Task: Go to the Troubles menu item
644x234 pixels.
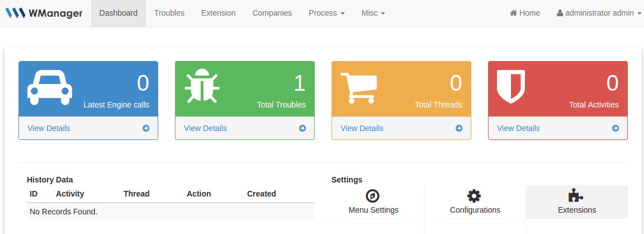Action: point(169,13)
